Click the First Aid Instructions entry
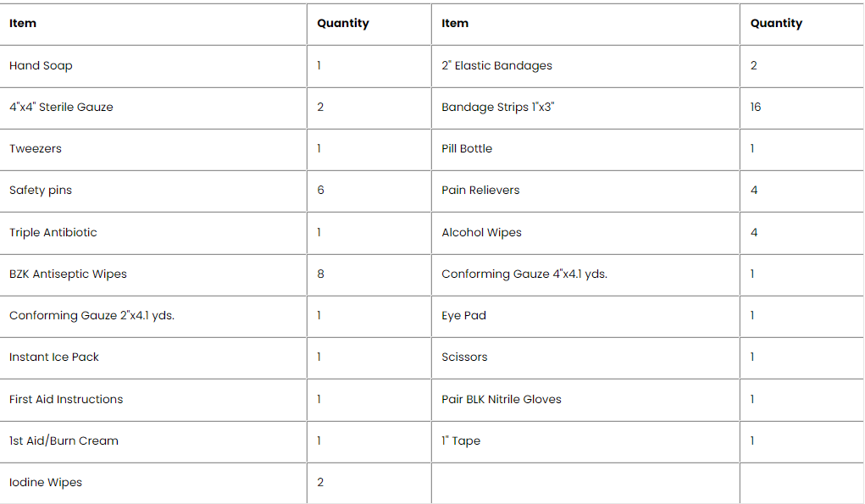Screen dimensions: 865x504 coord(66,400)
